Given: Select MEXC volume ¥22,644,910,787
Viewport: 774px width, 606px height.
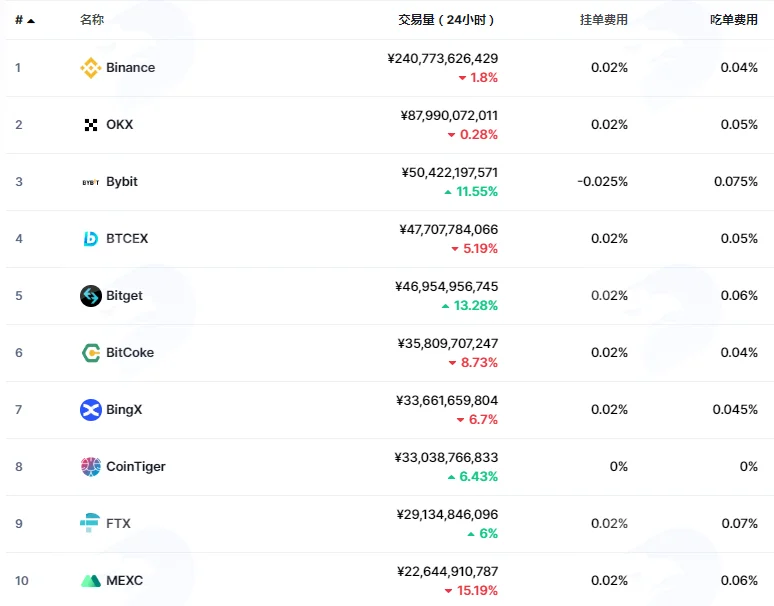Looking at the screenshot, I should point(448,571).
